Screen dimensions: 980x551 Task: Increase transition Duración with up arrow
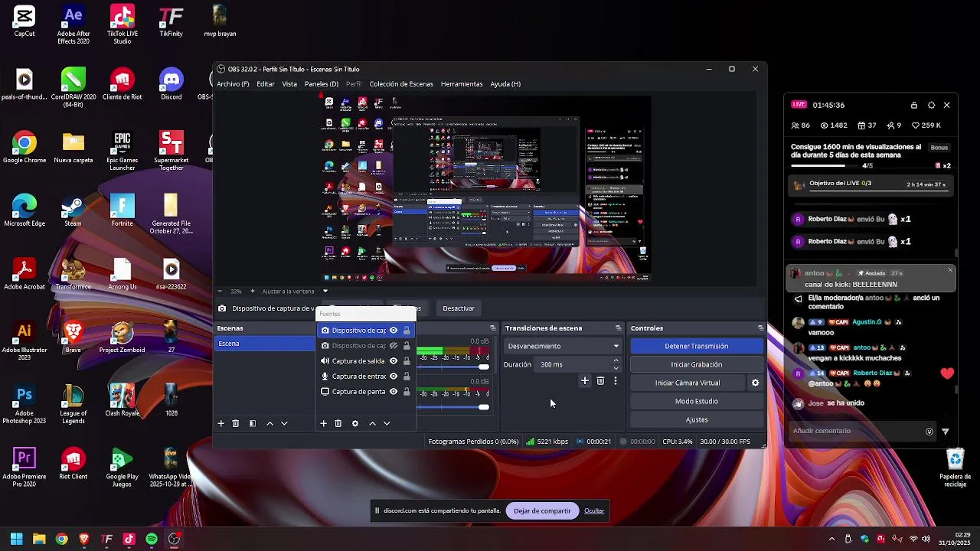pos(616,360)
